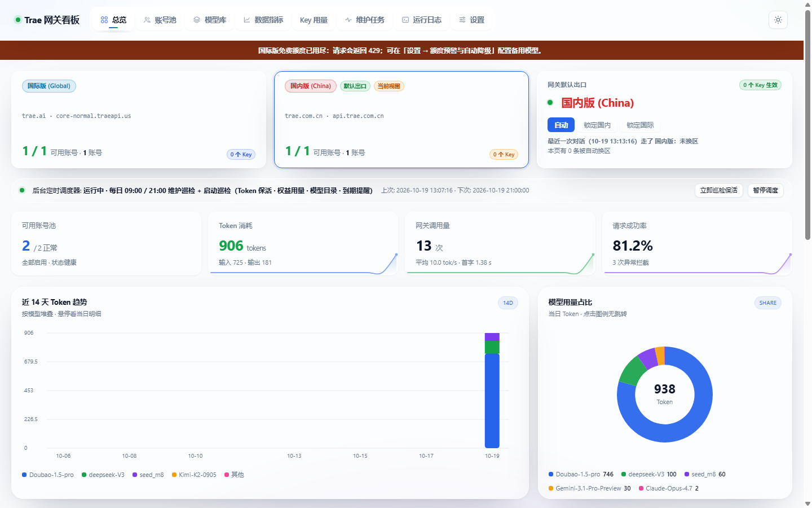The width and height of the screenshot is (812, 508).
Task: Toggle Doubao-1.5-pro legend in trend chart
Action: coord(48,475)
